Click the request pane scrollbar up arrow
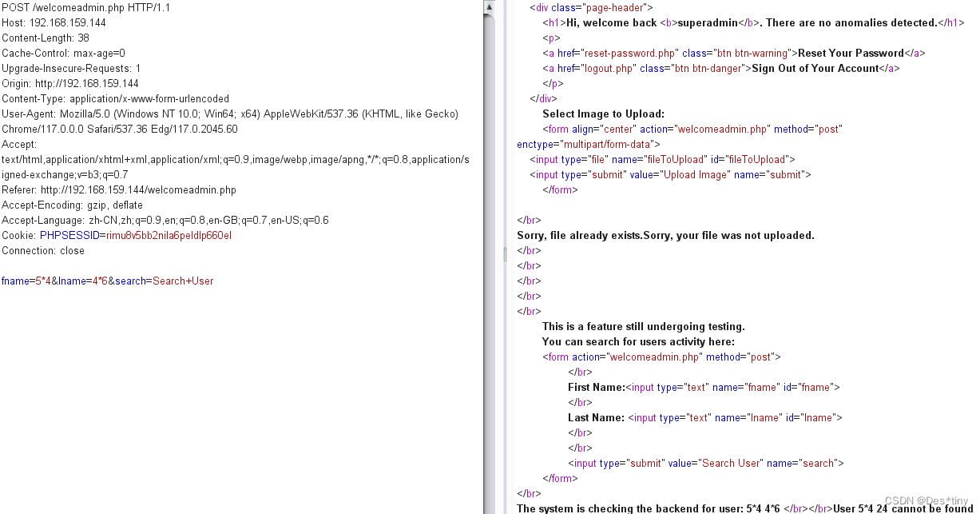Image resolution: width=980 pixels, height=514 pixels. click(x=489, y=6)
